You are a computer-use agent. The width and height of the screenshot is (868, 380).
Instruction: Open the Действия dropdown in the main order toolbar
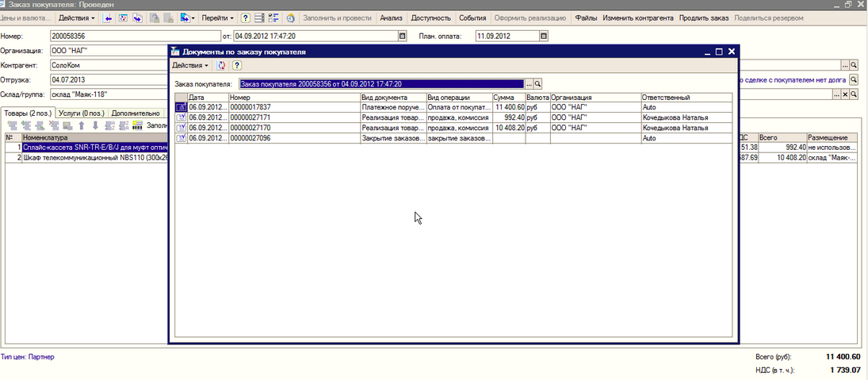[x=76, y=18]
